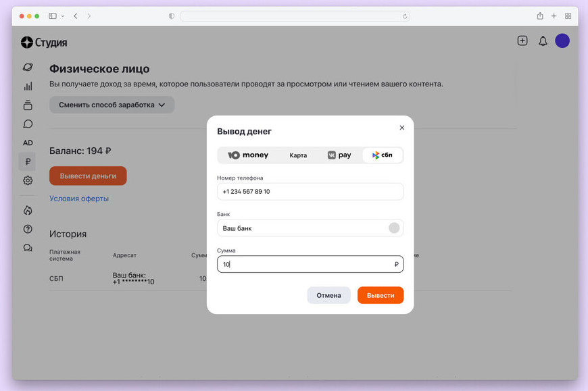588x391 pixels.
Task: Click the flame icon in sidebar
Action: 28,210
